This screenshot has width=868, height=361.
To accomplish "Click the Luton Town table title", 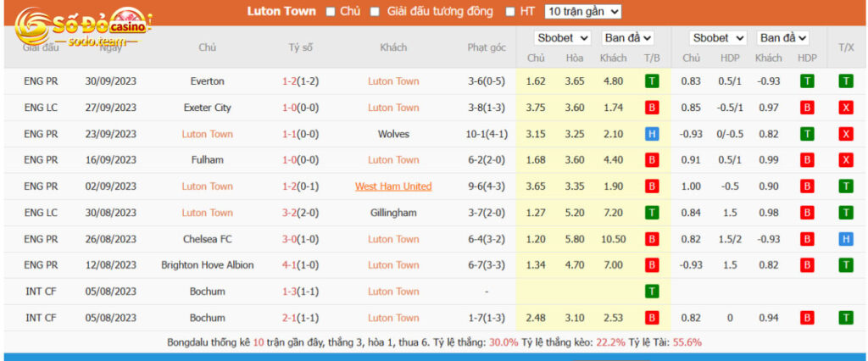I will click(281, 11).
